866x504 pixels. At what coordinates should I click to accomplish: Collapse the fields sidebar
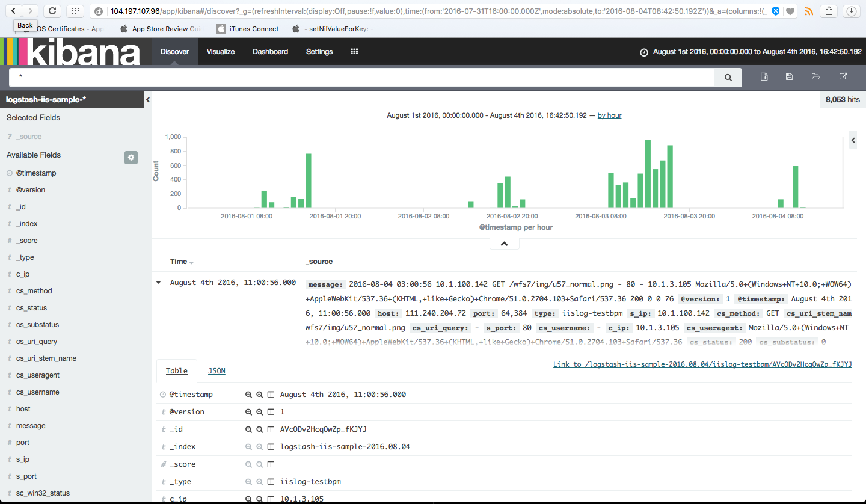pos(148,100)
